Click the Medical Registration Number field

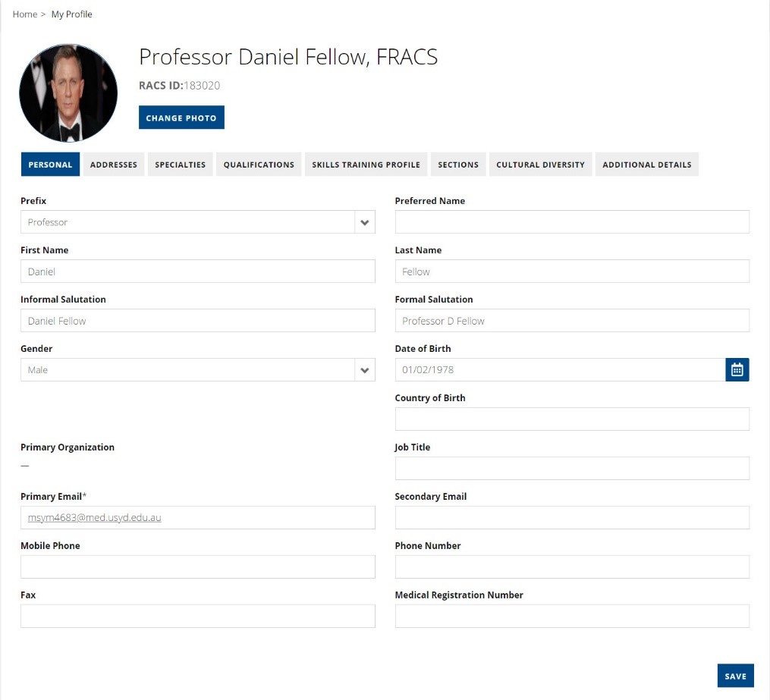(572, 617)
